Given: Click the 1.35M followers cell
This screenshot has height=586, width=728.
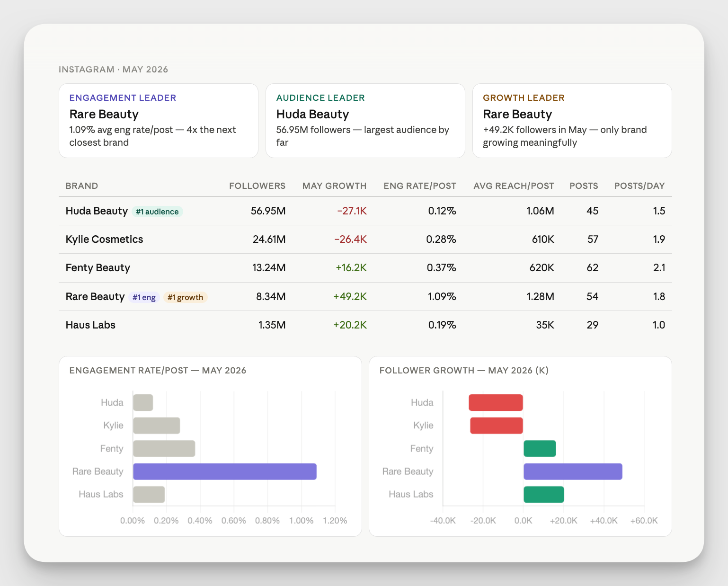Looking at the screenshot, I should click(272, 325).
